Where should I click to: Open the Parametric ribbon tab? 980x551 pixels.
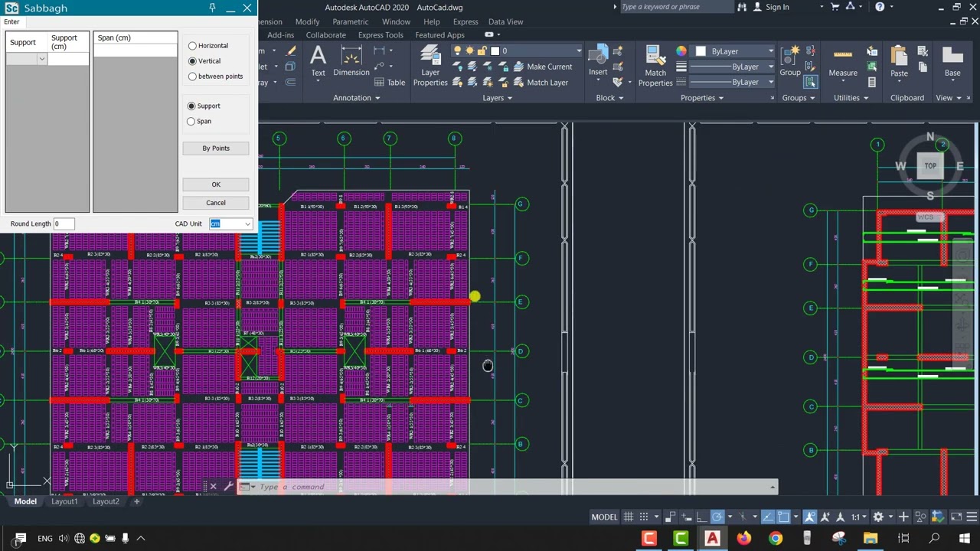tap(350, 22)
